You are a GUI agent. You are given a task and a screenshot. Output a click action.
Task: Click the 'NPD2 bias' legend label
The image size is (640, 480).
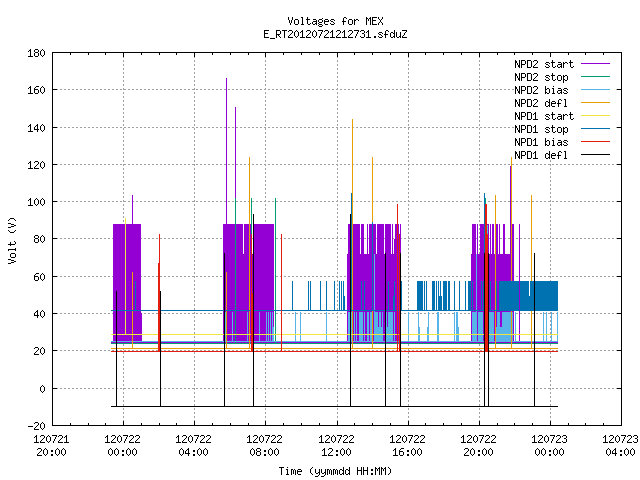click(x=541, y=90)
